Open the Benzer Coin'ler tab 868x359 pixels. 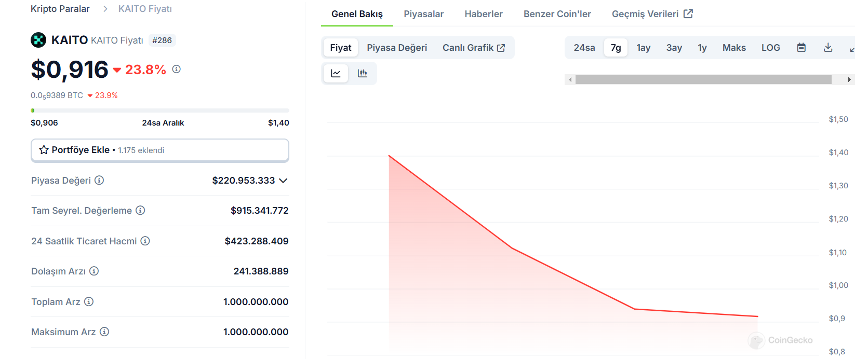pos(557,14)
